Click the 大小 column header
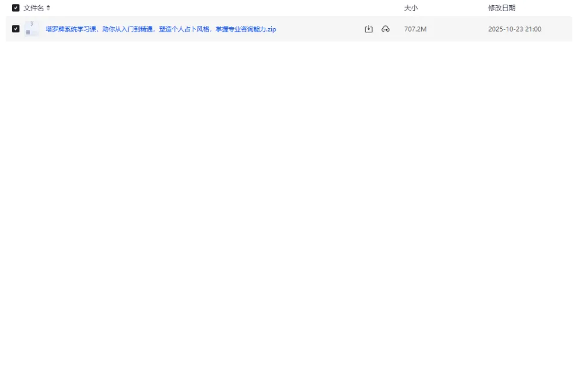 [x=410, y=8]
